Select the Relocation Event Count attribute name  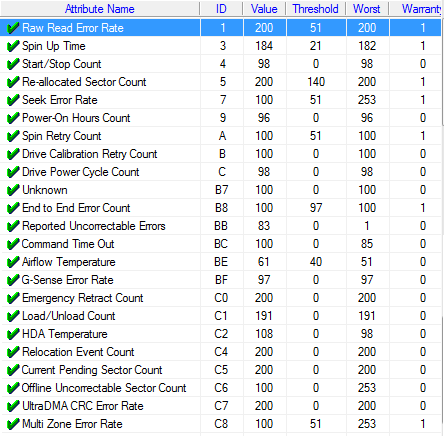tap(78, 352)
